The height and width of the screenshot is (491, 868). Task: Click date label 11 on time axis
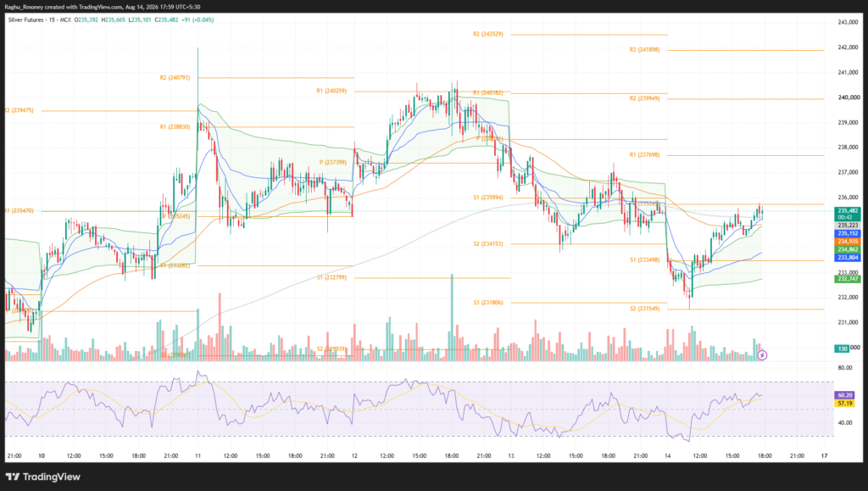pyautogui.click(x=198, y=456)
